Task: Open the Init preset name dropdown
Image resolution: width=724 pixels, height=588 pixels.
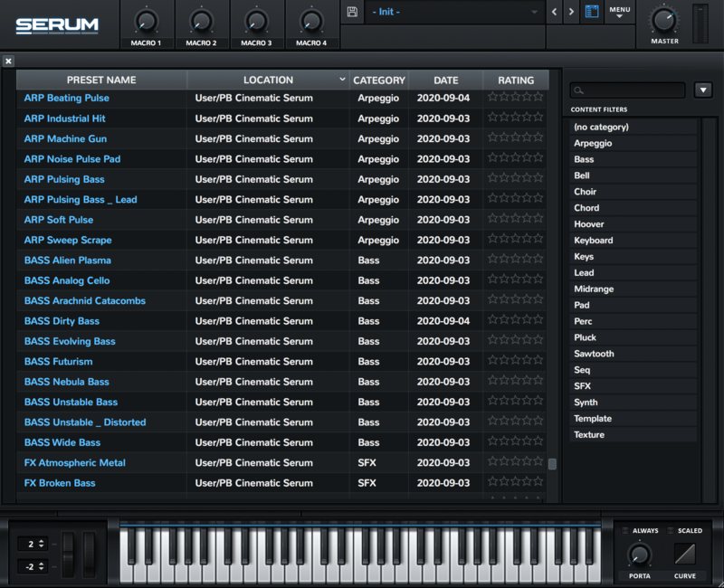Action: click(x=454, y=12)
